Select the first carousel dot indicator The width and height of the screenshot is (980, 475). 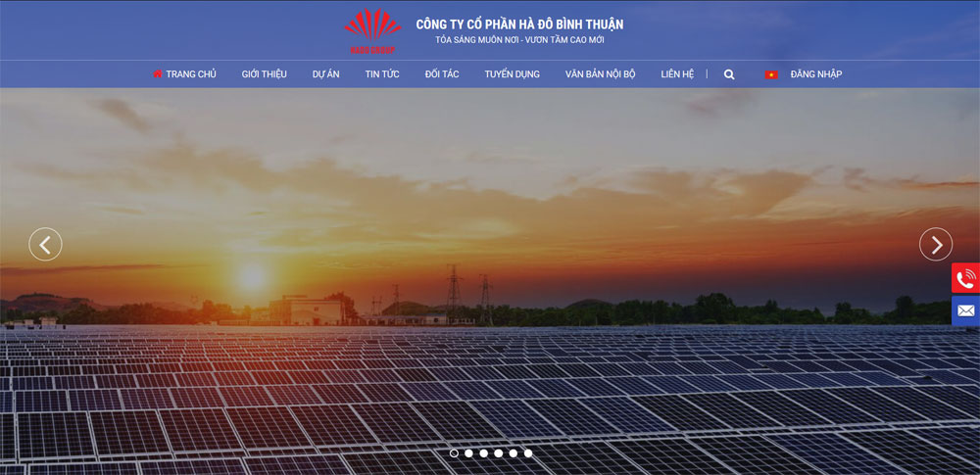(x=454, y=453)
